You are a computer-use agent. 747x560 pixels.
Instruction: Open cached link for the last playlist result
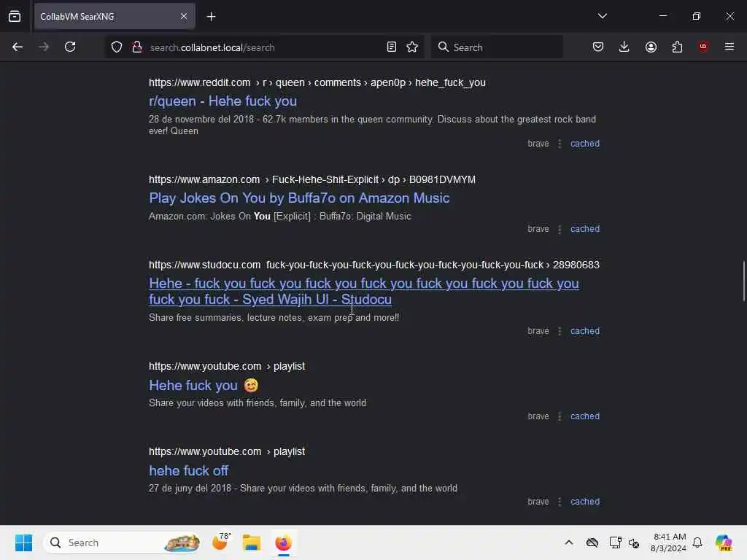[584, 501]
